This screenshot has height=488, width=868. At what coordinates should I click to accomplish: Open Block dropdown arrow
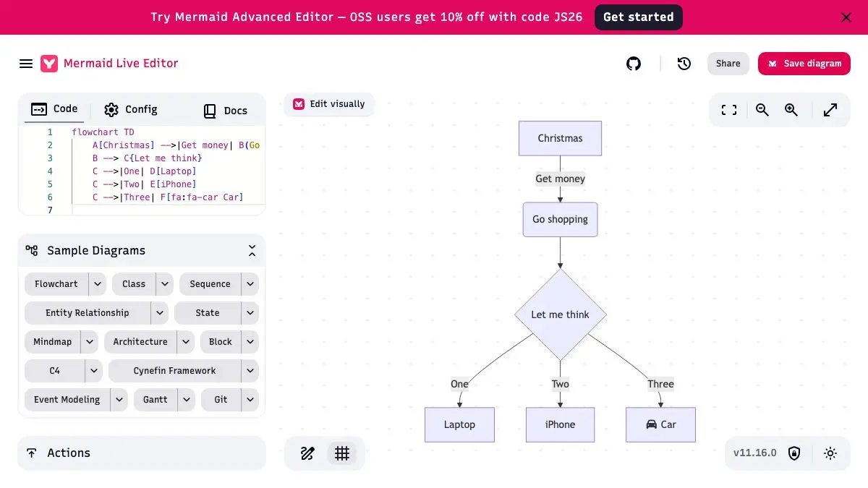[250, 342]
